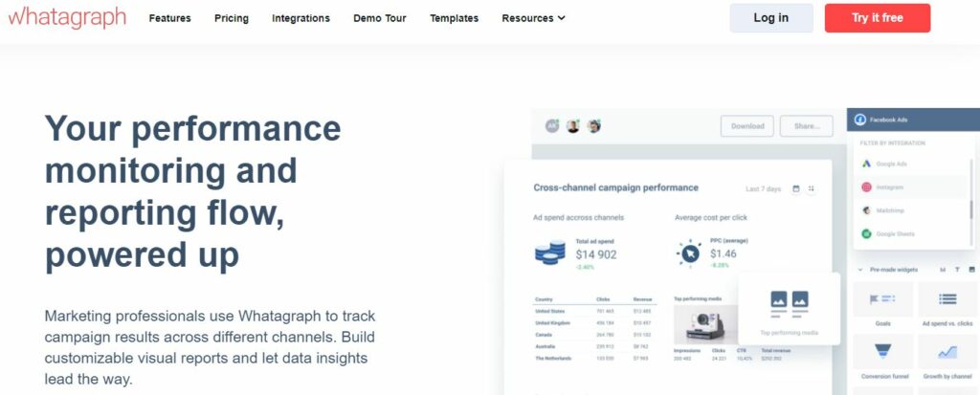Click the Canada table row
Screen dimensions: 980x395
pyautogui.click(x=595, y=335)
